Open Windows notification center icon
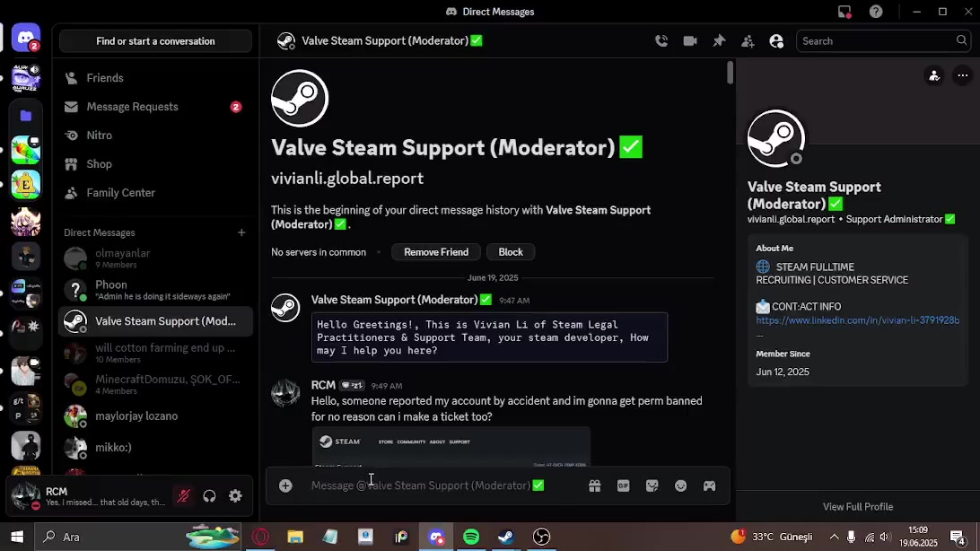The height and width of the screenshot is (551, 980). (958, 537)
